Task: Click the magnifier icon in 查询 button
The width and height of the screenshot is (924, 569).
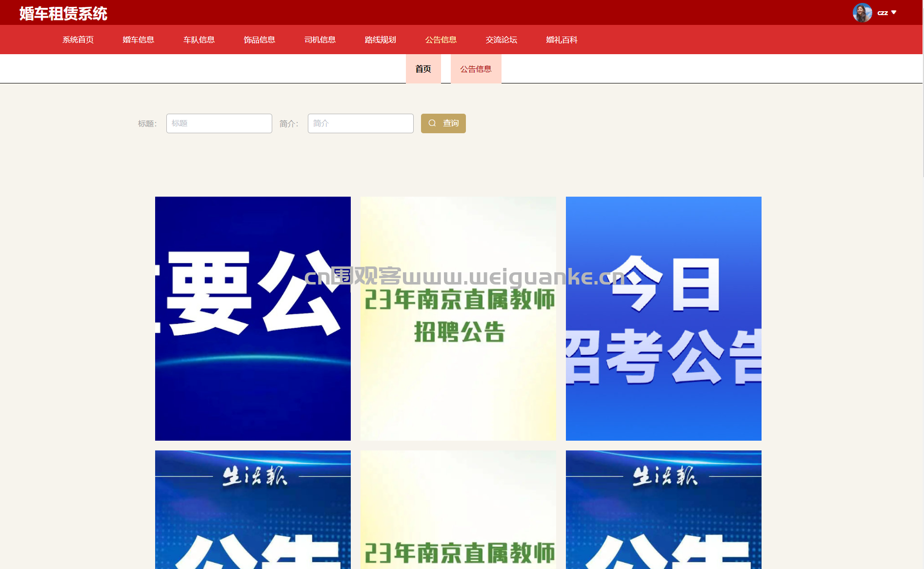Action: pyautogui.click(x=432, y=123)
